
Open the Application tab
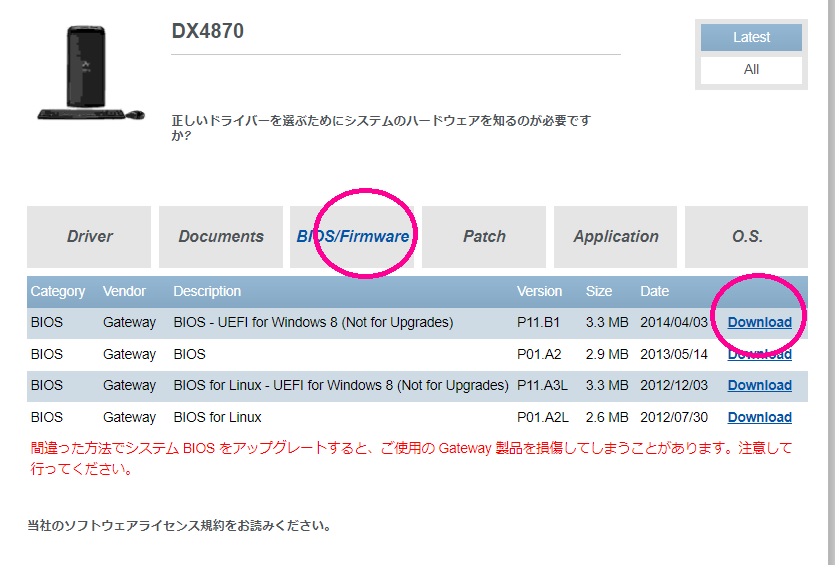pos(616,236)
